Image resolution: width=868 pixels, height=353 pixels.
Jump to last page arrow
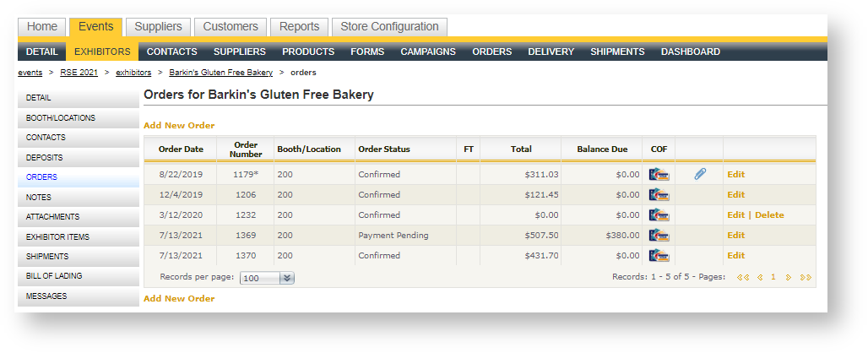tap(806, 277)
